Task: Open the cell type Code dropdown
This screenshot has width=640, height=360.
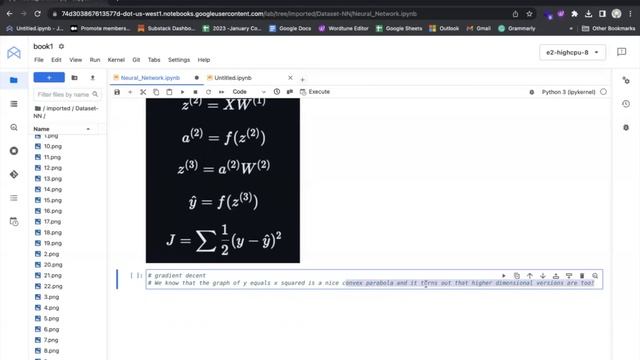Action: coord(249,92)
